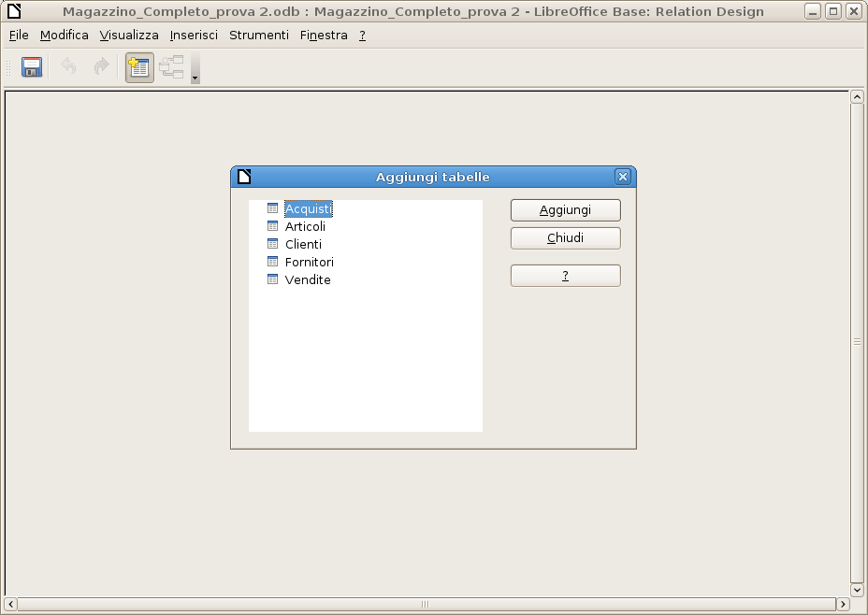This screenshot has height=615, width=868.
Task: Click the table icon next to Acquisti
Action: [x=272, y=208]
